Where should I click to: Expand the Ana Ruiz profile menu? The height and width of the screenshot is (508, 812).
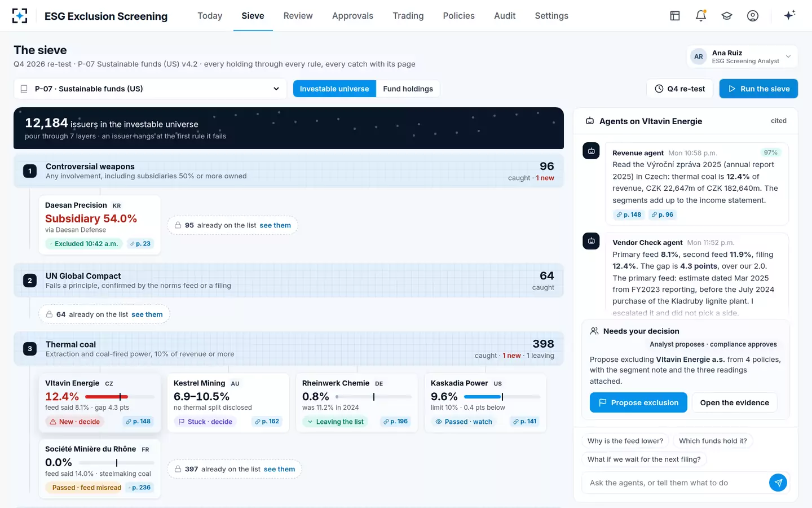pos(742,56)
